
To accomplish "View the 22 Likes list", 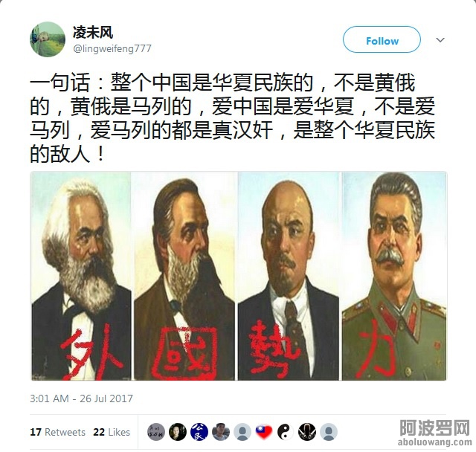I will pos(112,432).
